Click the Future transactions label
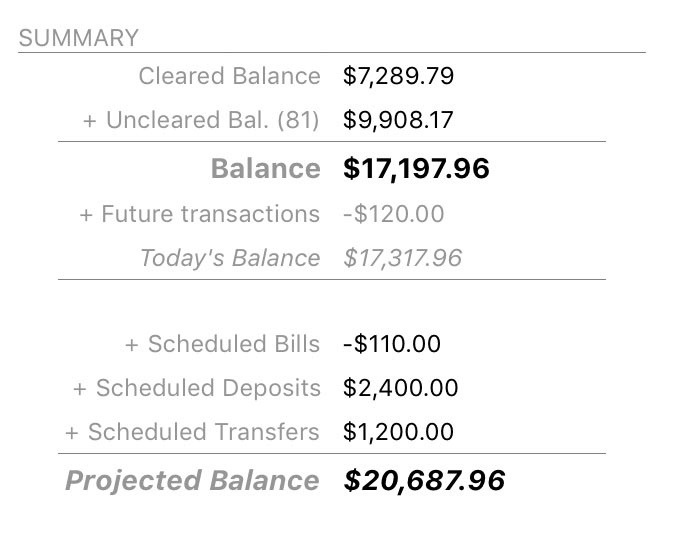 point(210,214)
